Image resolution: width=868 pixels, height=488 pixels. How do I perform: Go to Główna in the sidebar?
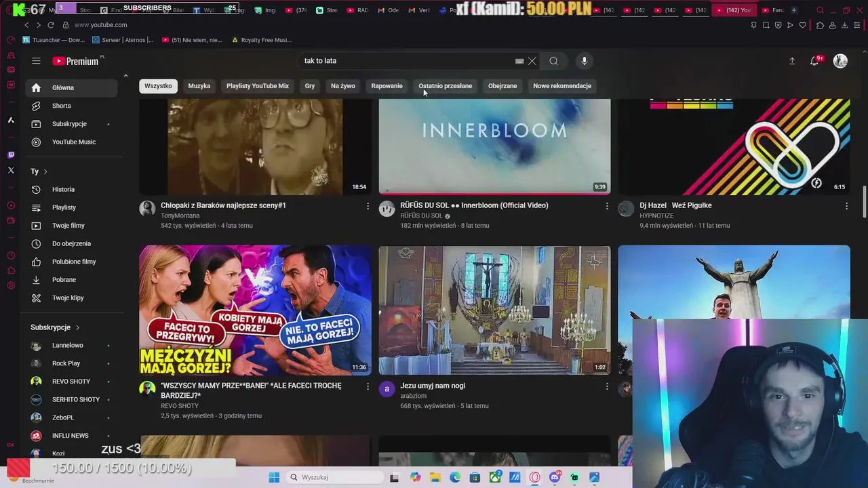click(73, 87)
